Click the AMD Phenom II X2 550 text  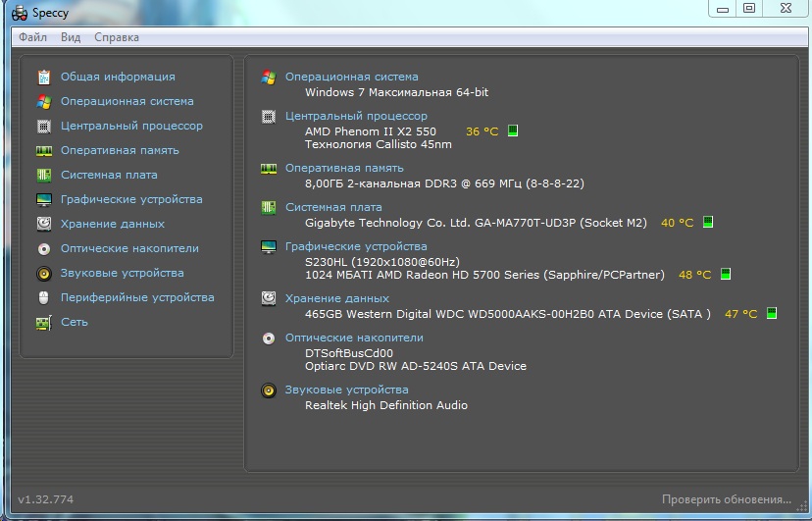click(371, 131)
